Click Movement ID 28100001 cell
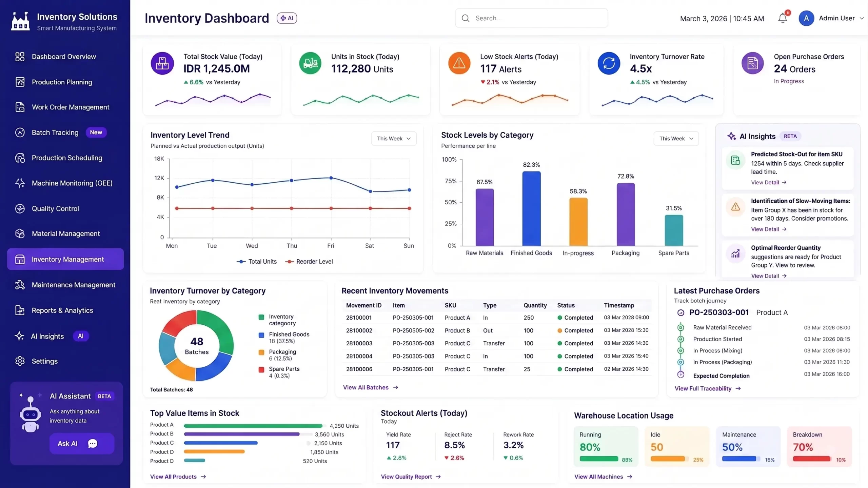868x488 pixels. [359, 318]
